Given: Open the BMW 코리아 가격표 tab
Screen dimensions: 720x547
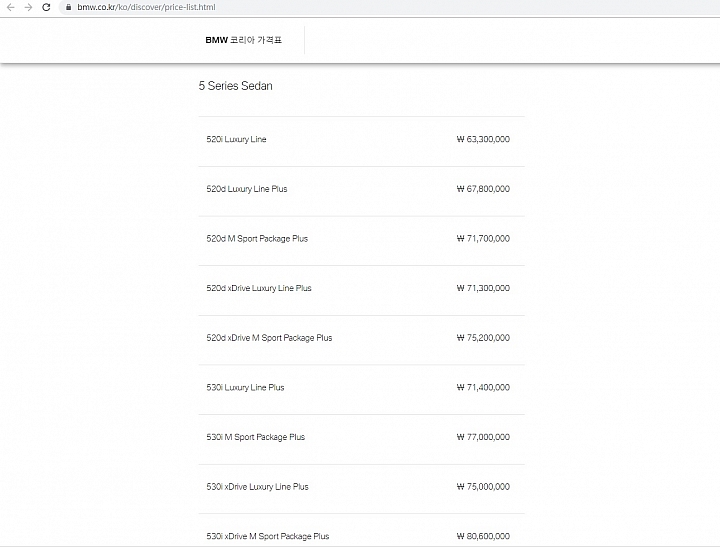Looking at the screenshot, I should pos(243,40).
